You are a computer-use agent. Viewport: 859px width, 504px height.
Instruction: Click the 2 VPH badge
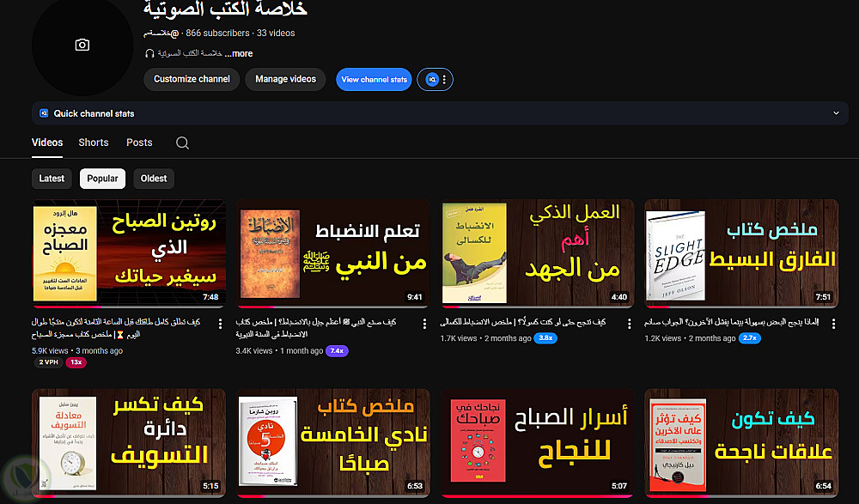tap(48, 362)
